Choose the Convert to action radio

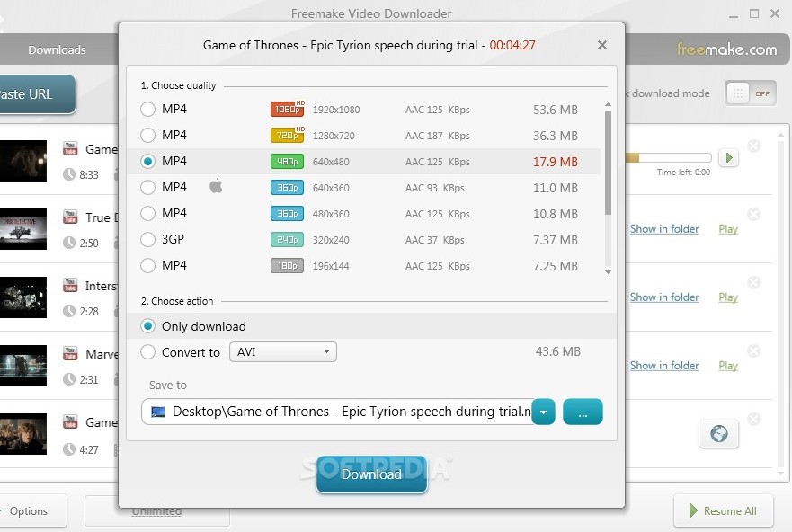pos(147,351)
